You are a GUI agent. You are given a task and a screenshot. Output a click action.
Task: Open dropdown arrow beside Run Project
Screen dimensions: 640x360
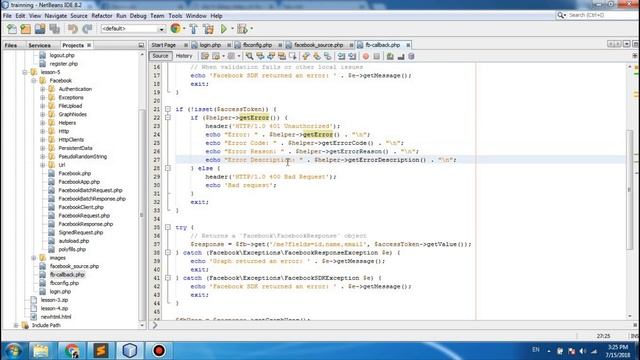pyautogui.click(x=232, y=29)
